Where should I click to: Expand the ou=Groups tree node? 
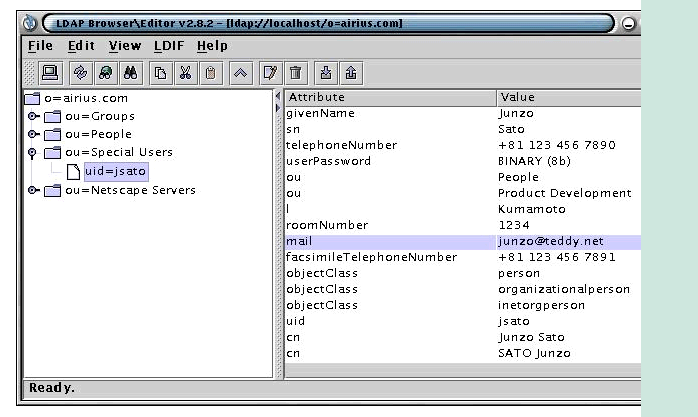(33, 116)
